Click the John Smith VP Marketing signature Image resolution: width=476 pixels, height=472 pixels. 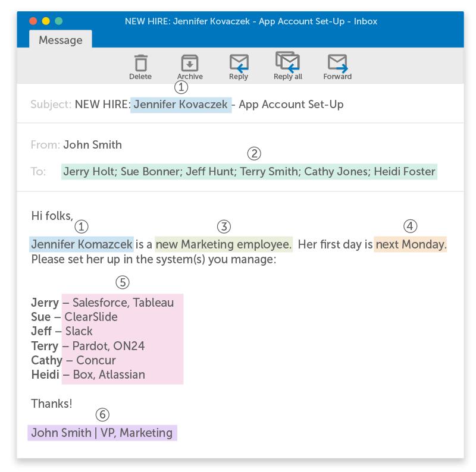pos(102,433)
